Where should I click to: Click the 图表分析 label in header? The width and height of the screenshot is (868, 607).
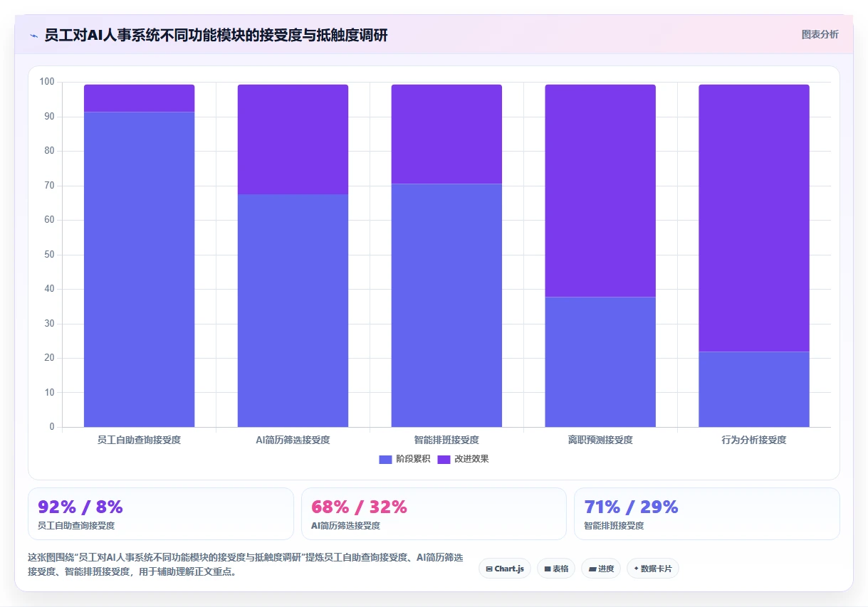820,34
